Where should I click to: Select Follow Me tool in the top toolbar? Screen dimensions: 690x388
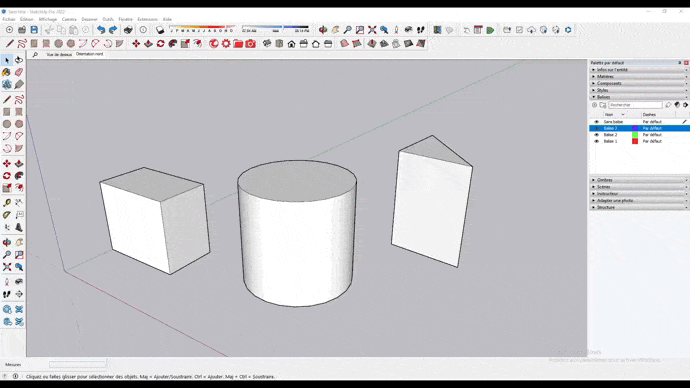173,44
